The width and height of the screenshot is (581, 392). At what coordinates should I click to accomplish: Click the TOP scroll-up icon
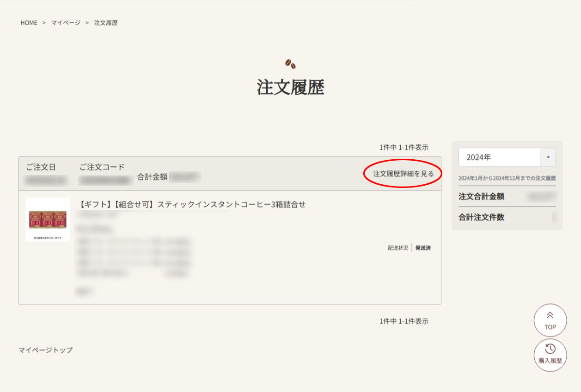tap(550, 320)
